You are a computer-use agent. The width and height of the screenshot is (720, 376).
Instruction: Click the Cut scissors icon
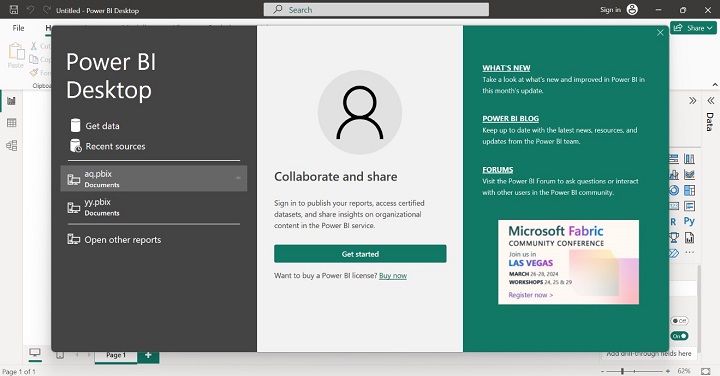pyautogui.click(x=34, y=46)
